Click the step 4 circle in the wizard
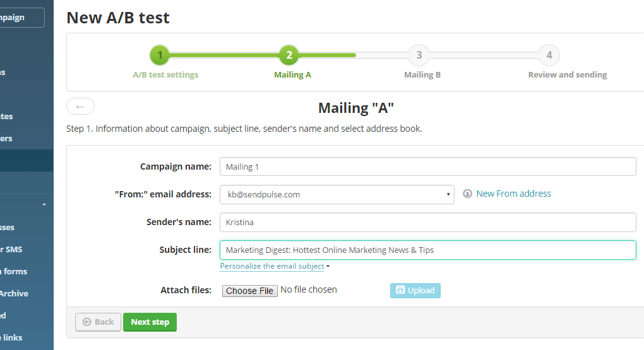This screenshot has height=350, width=644. coord(549,55)
